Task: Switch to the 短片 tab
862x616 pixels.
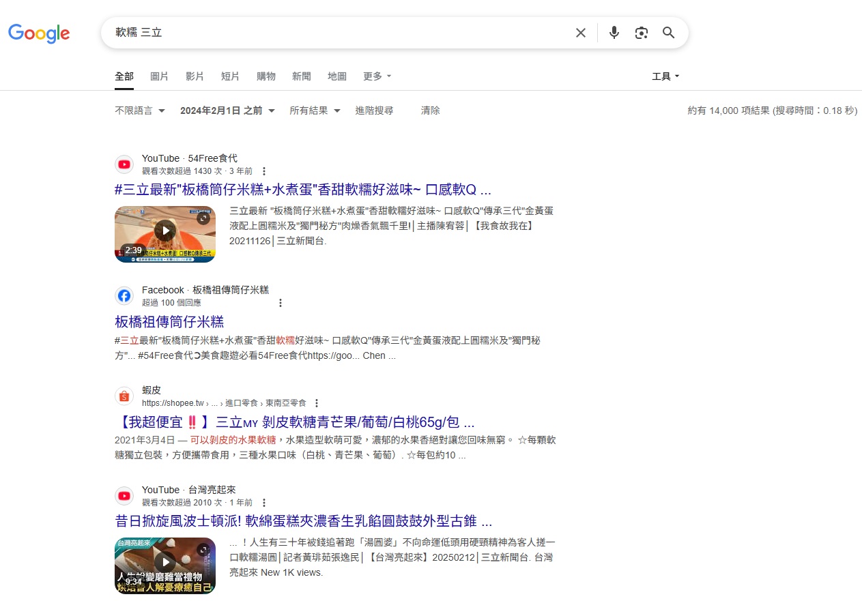Action: tap(231, 76)
